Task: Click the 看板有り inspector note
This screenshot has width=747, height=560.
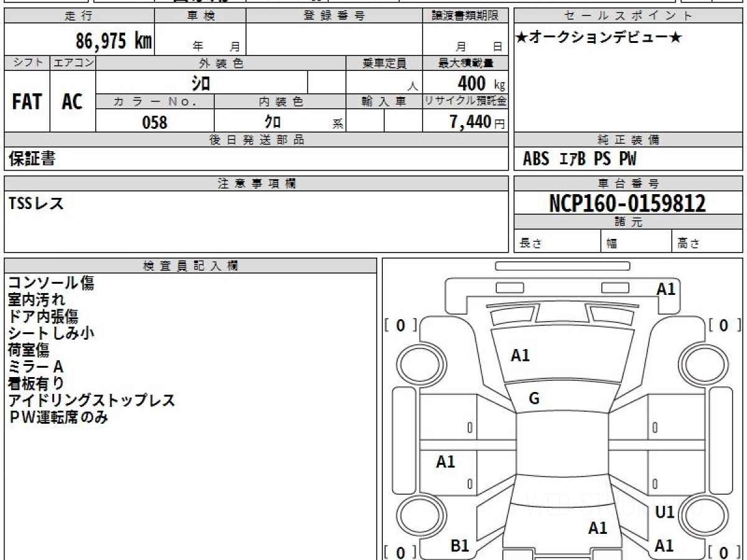Action: coord(35,383)
